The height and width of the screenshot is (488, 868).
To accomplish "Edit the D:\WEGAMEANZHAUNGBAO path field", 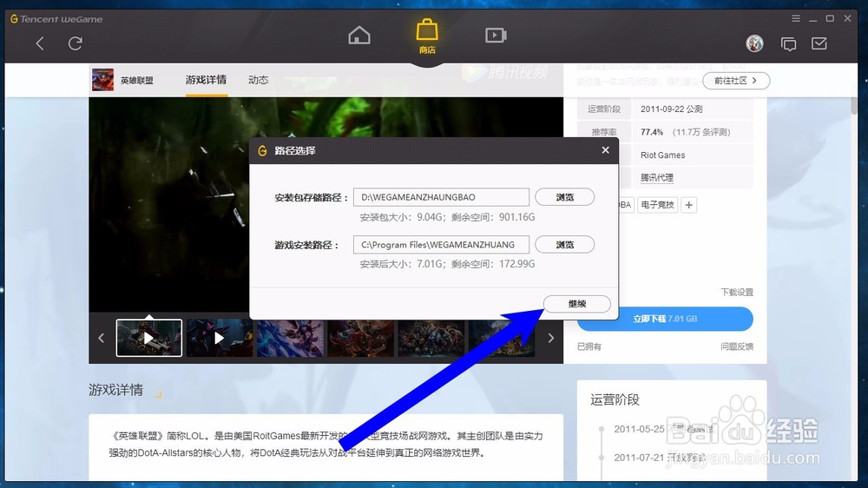I will [441, 197].
